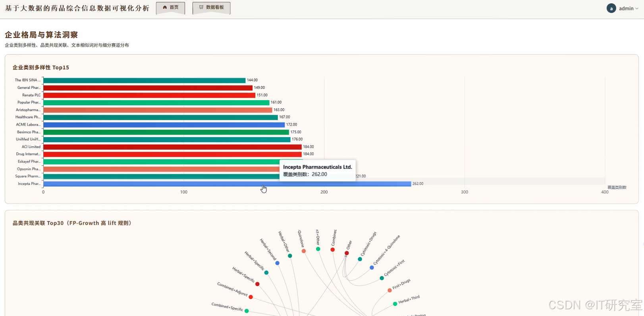Screen dimensions: 644x316
Task: Click the 172.00 value label
Action: tap(291, 125)
